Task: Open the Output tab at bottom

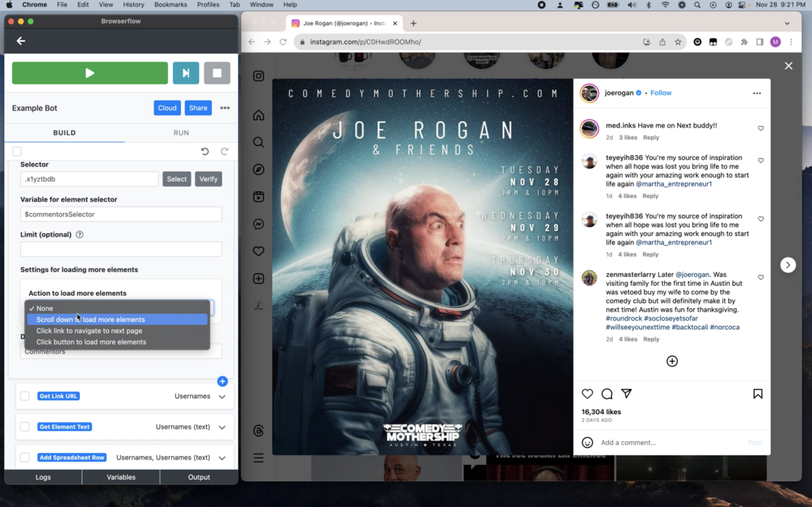Action: point(199,477)
